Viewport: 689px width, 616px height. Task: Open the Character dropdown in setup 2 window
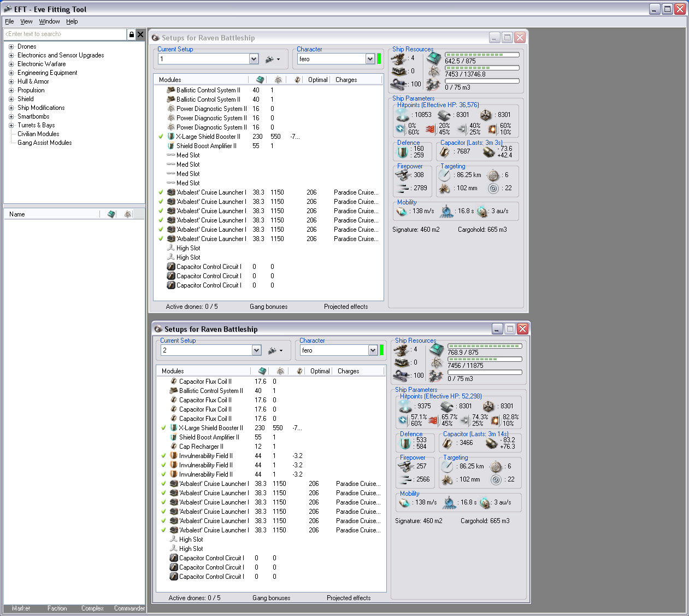click(373, 350)
